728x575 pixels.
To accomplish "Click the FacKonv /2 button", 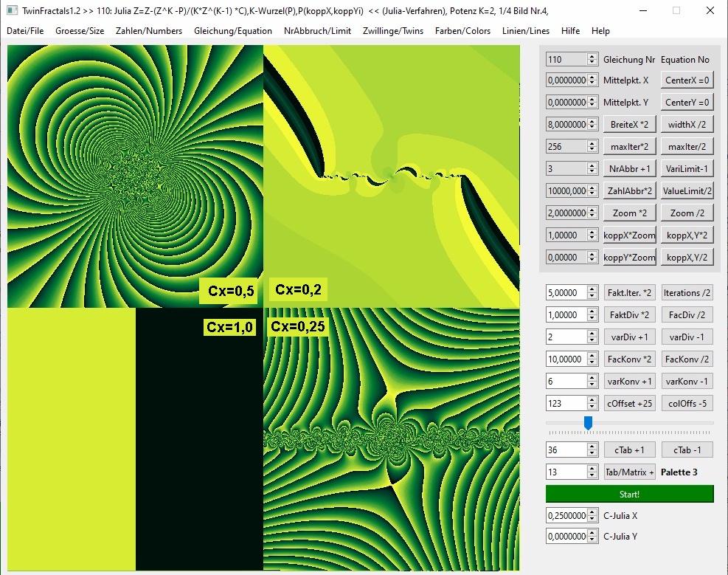I will pos(687,359).
